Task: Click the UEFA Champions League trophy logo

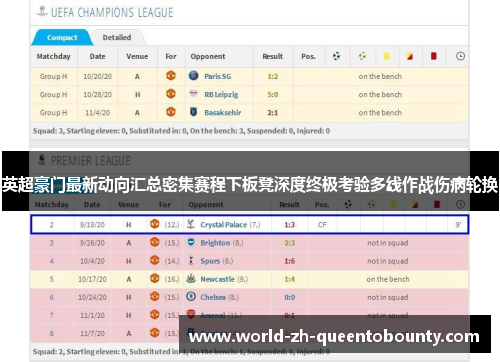Action: (x=42, y=12)
